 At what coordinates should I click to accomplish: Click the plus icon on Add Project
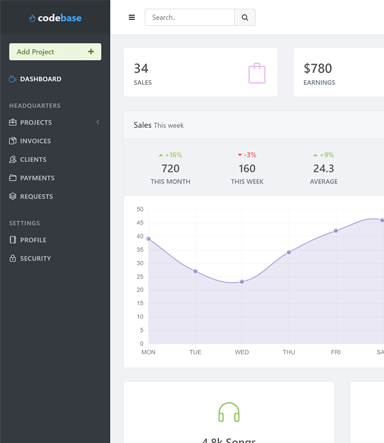click(x=91, y=52)
